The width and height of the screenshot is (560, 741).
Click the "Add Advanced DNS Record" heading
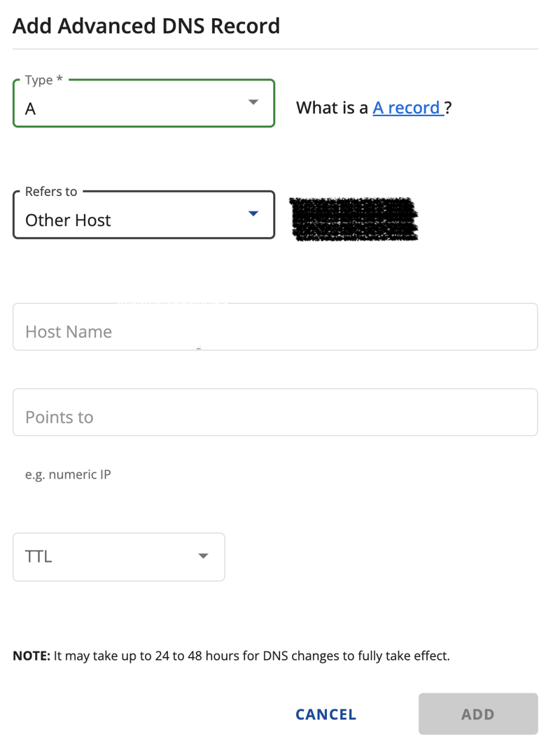click(146, 25)
